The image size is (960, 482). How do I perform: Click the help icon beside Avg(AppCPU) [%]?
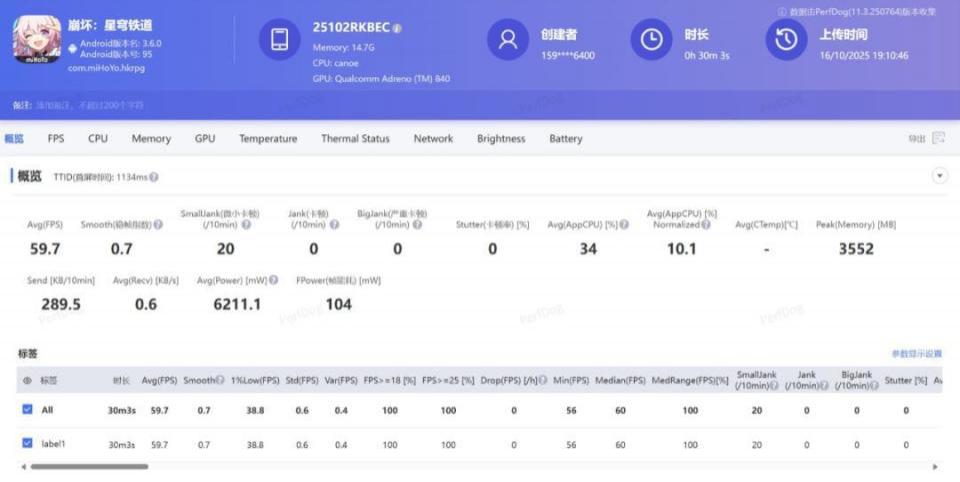(624, 225)
